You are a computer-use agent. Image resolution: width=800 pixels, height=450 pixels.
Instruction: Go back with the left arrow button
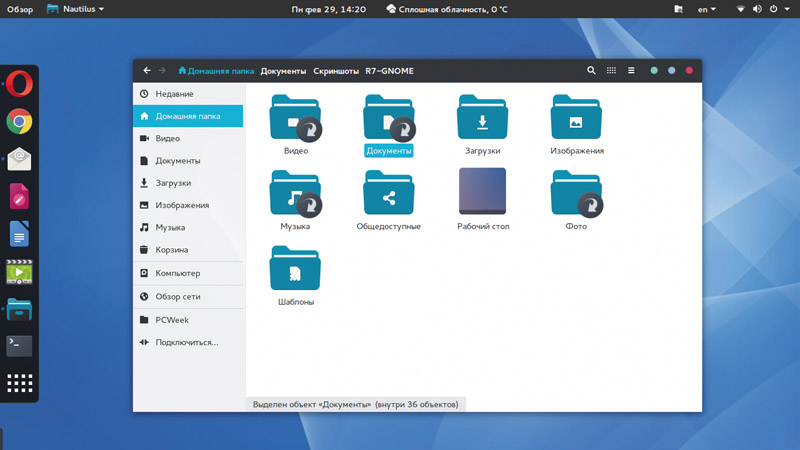pos(147,70)
